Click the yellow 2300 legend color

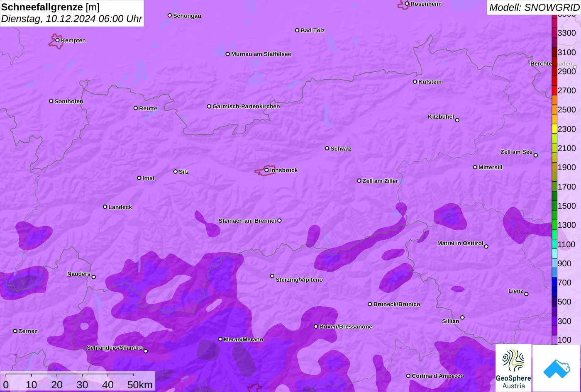click(x=554, y=129)
